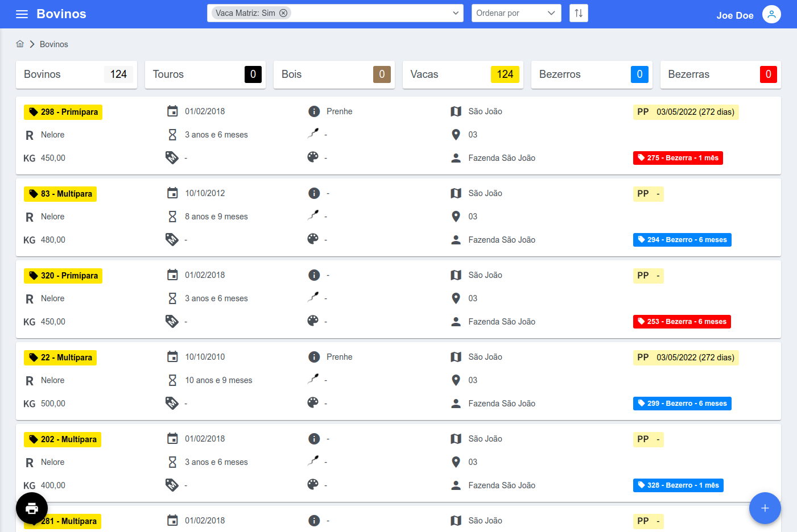Click hourglass age icon in cow 83 card
The image size is (797, 532).
172,217
